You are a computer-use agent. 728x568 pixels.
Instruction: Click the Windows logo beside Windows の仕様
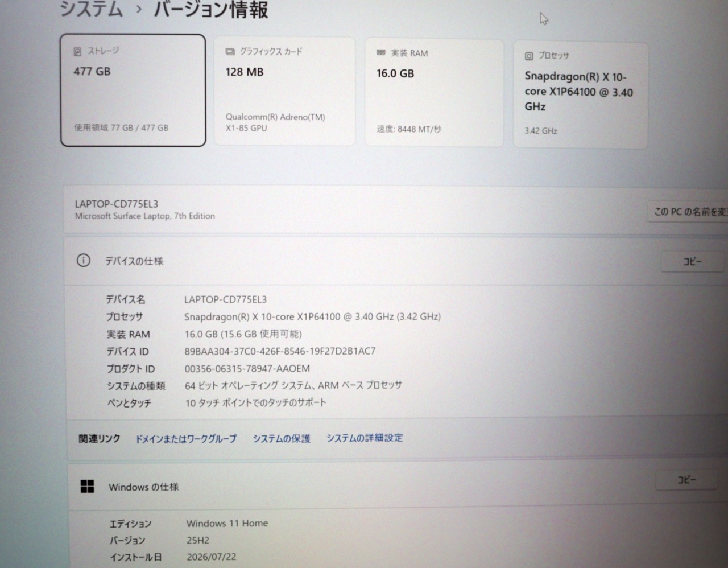pos(88,487)
